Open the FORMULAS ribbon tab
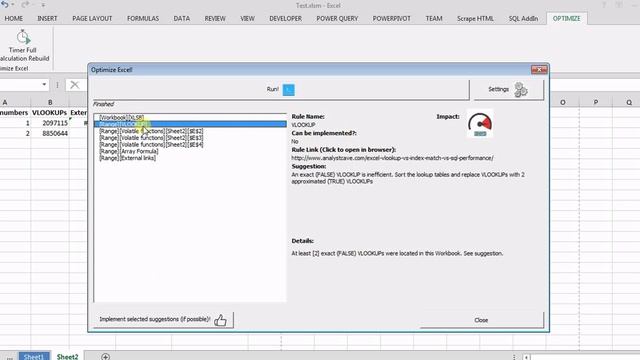The width and height of the screenshot is (640, 360). point(143,18)
